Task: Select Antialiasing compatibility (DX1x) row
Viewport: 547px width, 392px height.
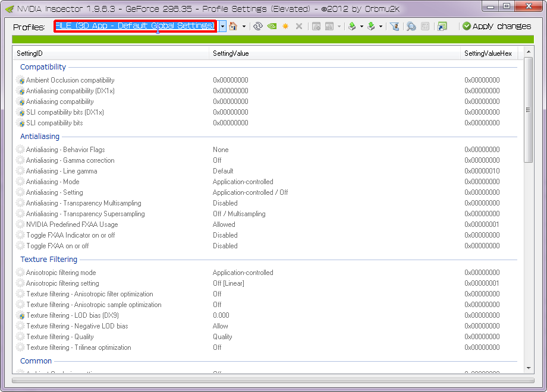Action: click(x=268, y=91)
